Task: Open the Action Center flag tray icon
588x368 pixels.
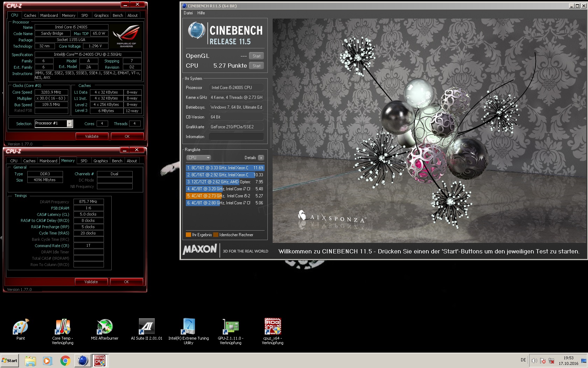Action: pyautogui.click(x=543, y=361)
